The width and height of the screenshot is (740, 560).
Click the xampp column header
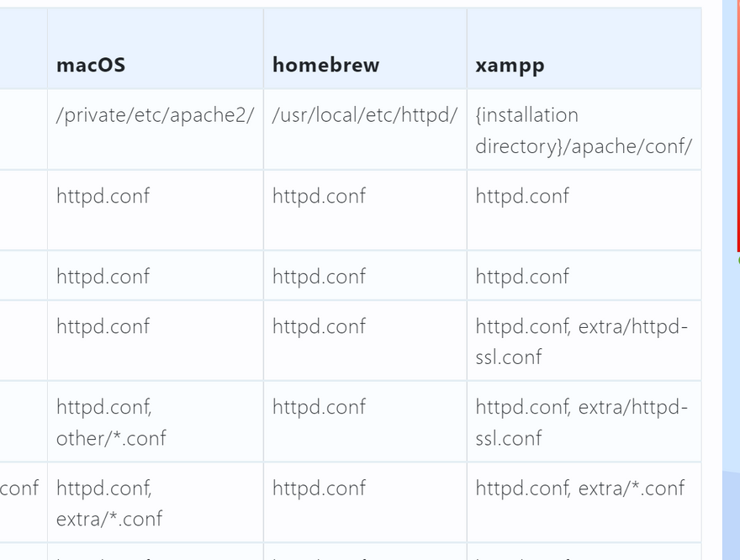tap(510, 65)
